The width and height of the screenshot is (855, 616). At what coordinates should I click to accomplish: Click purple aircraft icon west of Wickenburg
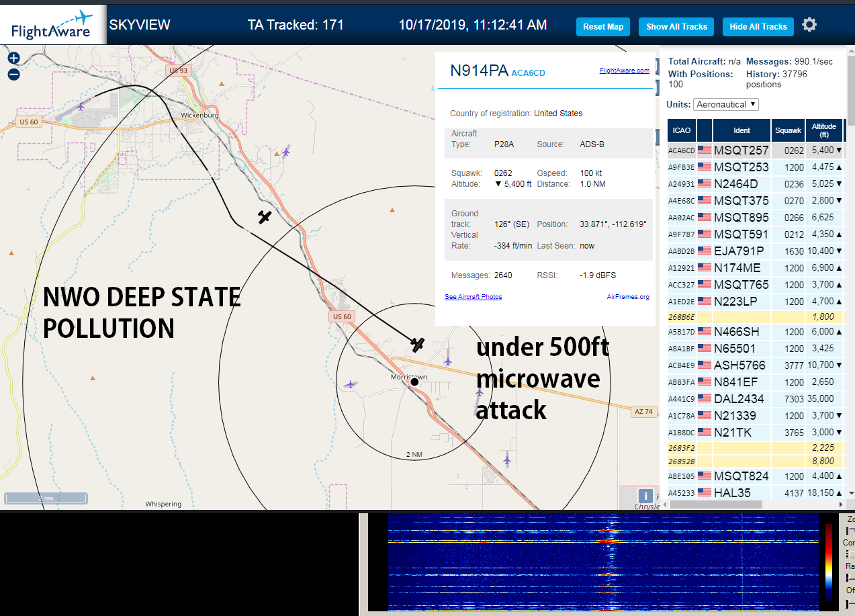tap(82, 105)
